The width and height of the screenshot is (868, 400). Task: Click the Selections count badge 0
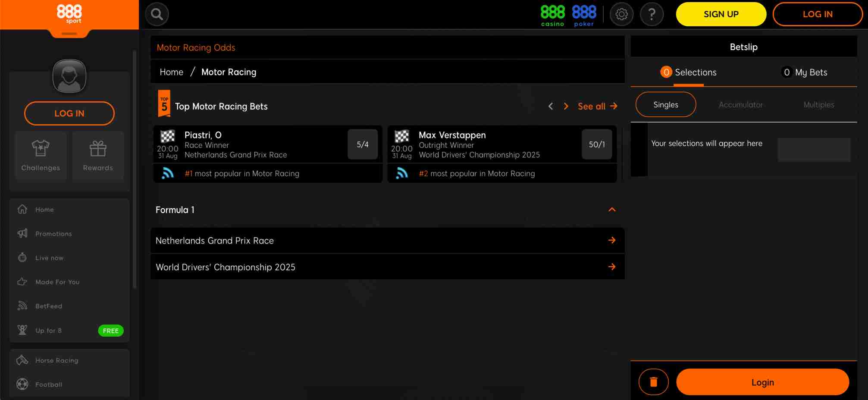(x=666, y=72)
